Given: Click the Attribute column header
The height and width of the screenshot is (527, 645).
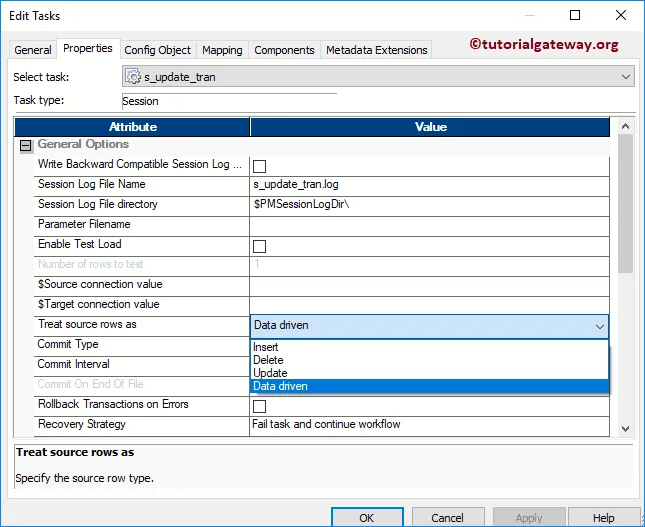Looking at the screenshot, I should pyautogui.click(x=132, y=127).
